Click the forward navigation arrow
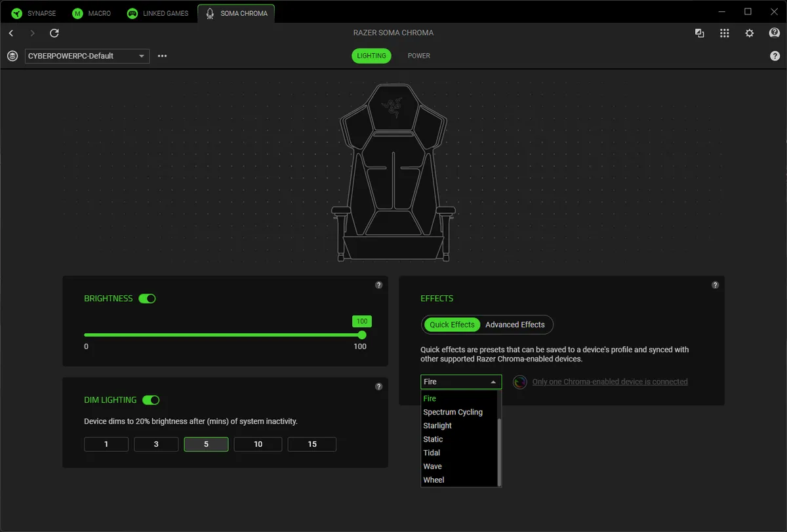787x532 pixels. point(32,33)
